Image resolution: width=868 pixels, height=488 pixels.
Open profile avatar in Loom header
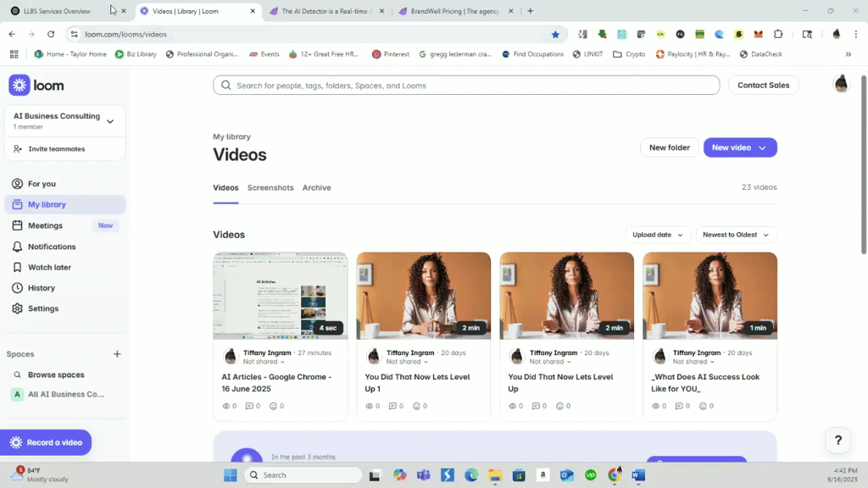[x=841, y=84]
